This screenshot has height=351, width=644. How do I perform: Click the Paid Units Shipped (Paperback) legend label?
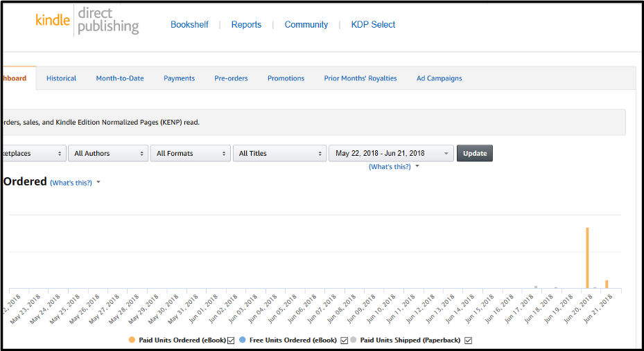410,341
